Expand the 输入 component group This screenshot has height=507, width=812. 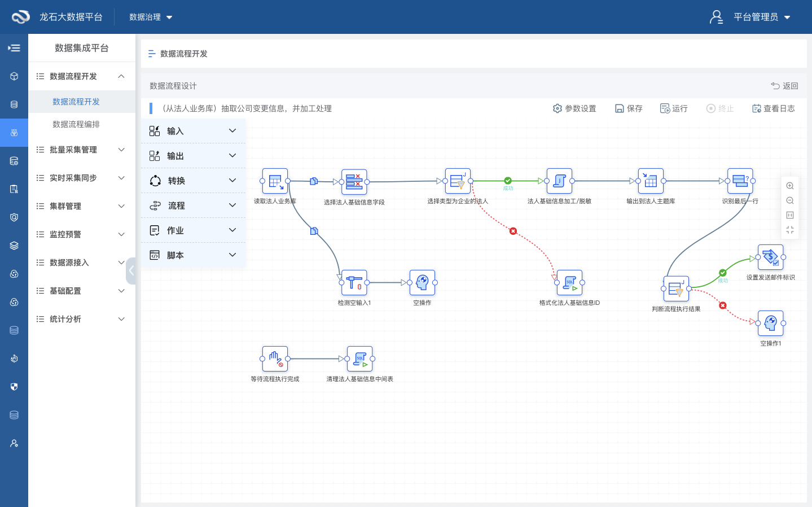pos(193,131)
